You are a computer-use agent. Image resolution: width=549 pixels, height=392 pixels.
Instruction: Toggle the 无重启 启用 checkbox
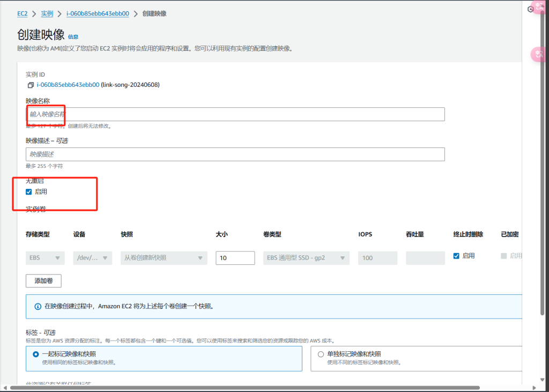[x=29, y=191]
